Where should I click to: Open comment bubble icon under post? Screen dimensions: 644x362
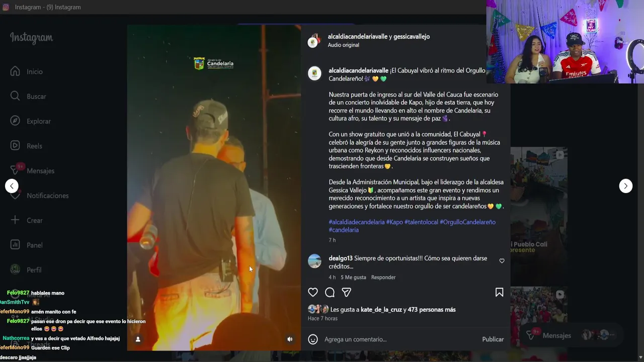330,293
